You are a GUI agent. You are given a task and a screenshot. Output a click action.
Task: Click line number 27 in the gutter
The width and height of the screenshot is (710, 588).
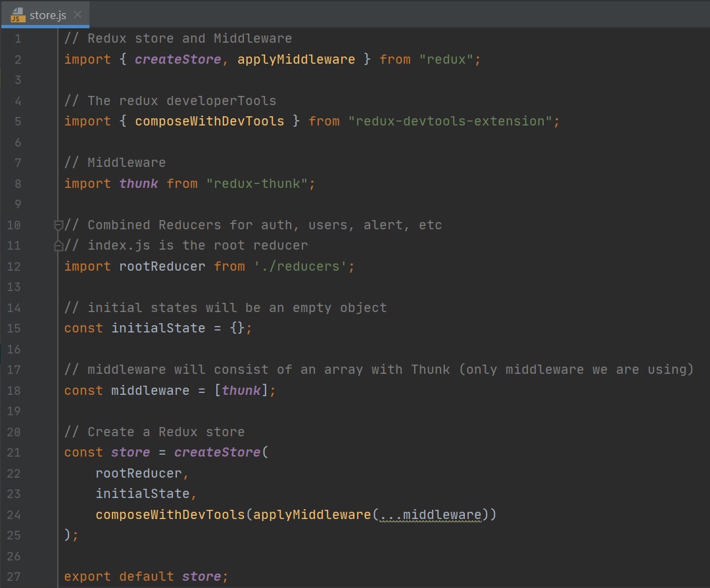coord(14,577)
